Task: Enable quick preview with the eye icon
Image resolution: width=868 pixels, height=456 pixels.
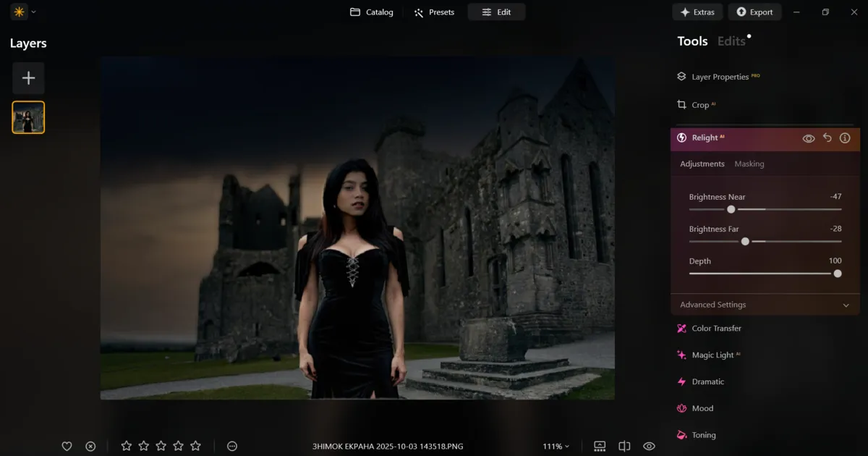Action: [649, 446]
